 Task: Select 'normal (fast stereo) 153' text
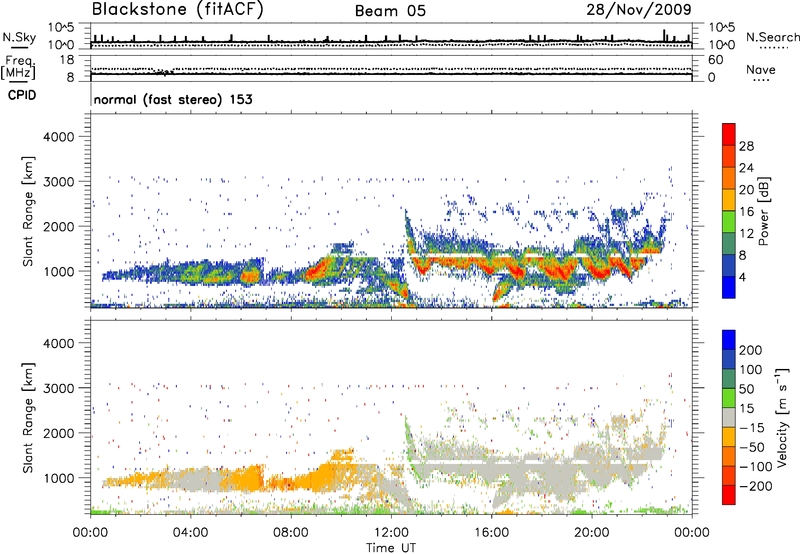pos(173,99)
